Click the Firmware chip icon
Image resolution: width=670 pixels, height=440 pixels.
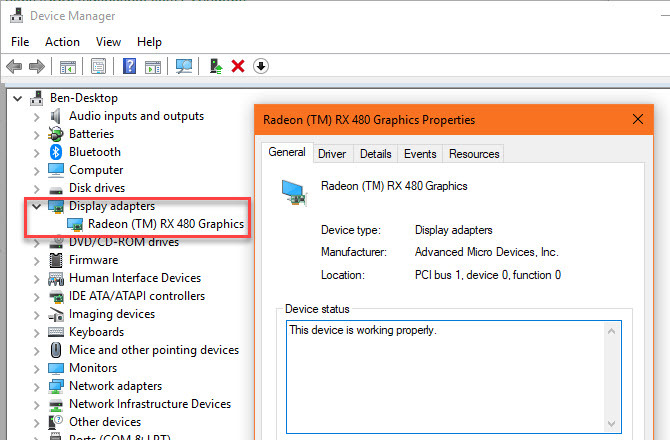(x=56, y=260)
